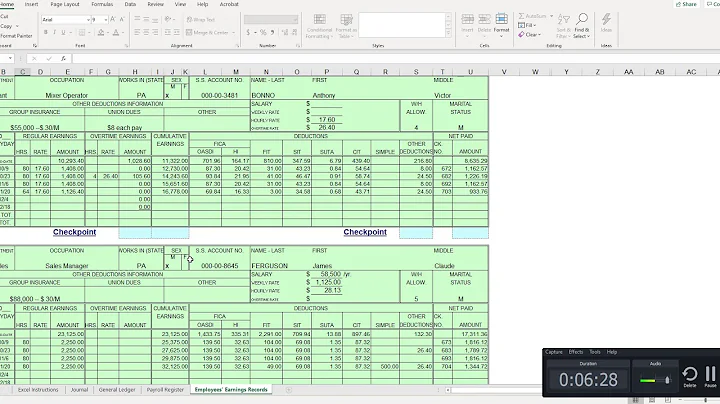
Task: Click the Copy button in Clipboard group
Action: (6, 26)
